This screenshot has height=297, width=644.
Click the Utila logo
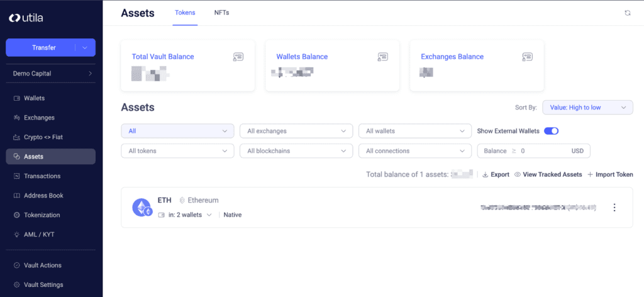point(25,18)
